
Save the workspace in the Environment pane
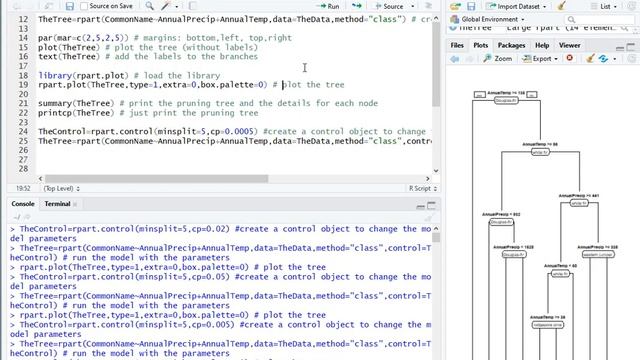pos(471,6)
